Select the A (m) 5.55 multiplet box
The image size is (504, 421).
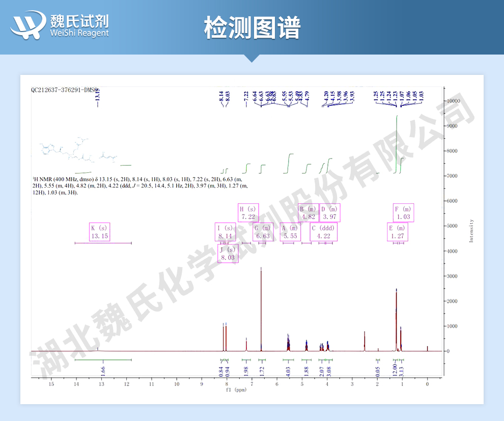click(290, 232)
